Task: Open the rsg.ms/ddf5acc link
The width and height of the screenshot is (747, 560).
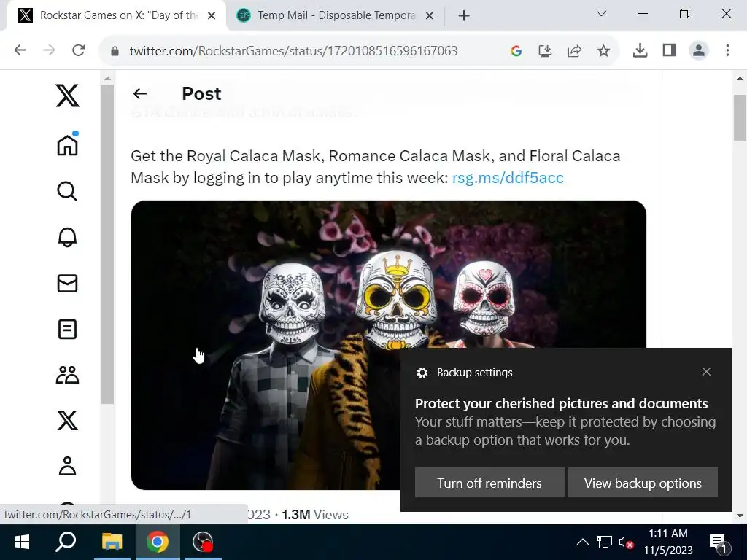Action: 508,178
